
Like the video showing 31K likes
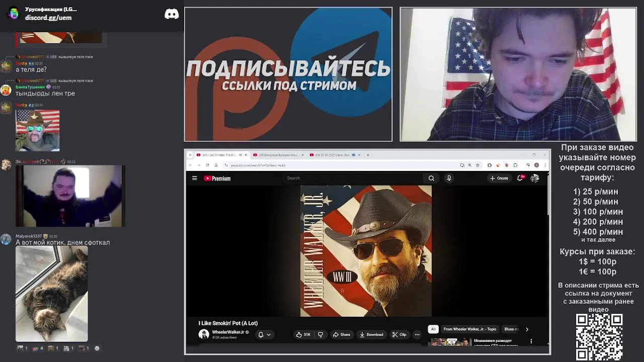click(303, 334)
